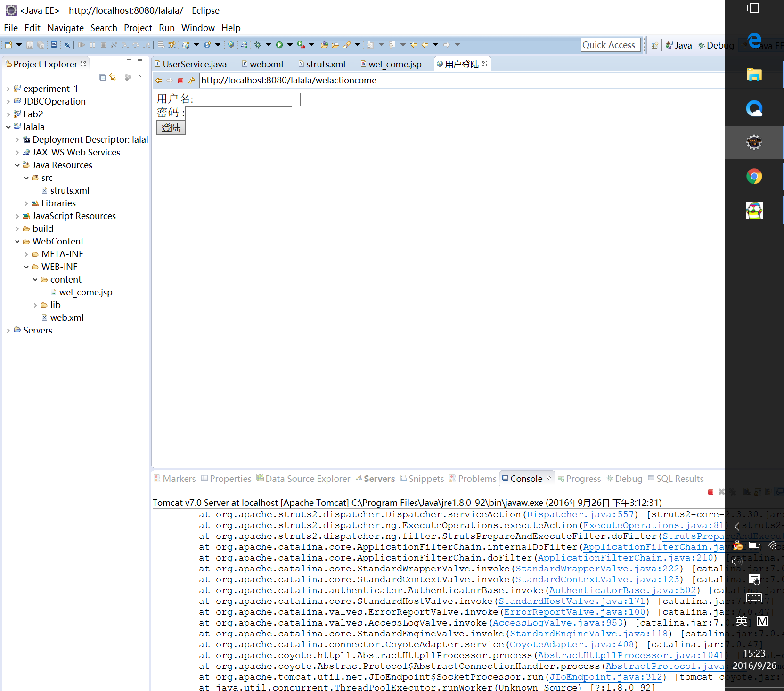This screenshot has height=691, width=784.
Task: Toggle Link with Editor in Project Explorer
Action: [113, 77]
